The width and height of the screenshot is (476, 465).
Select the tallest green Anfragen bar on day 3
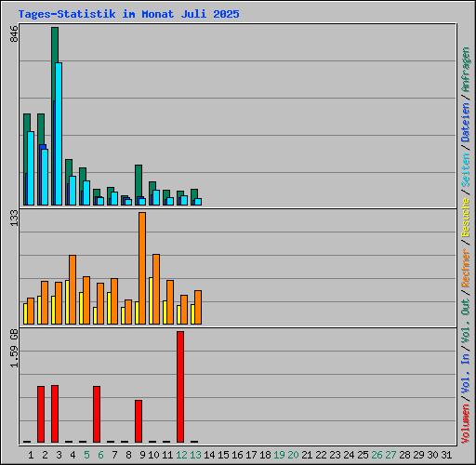point(54,116)
